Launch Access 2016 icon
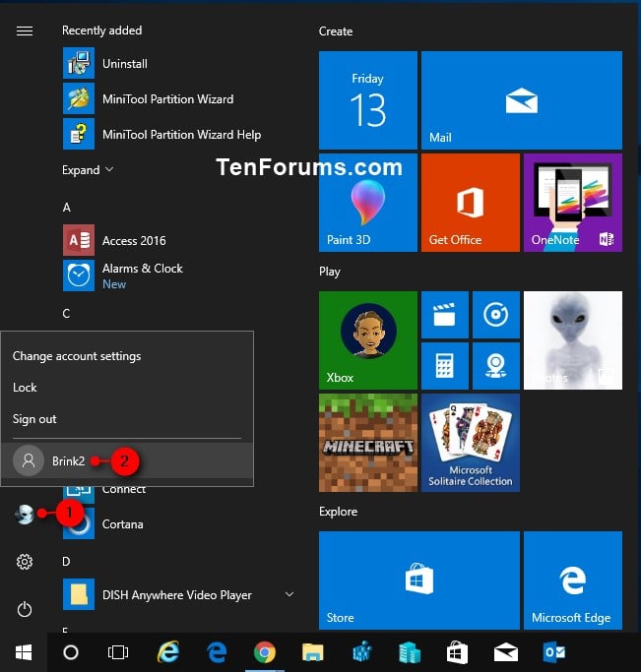The image size is (641, 672). pos(79,240)
